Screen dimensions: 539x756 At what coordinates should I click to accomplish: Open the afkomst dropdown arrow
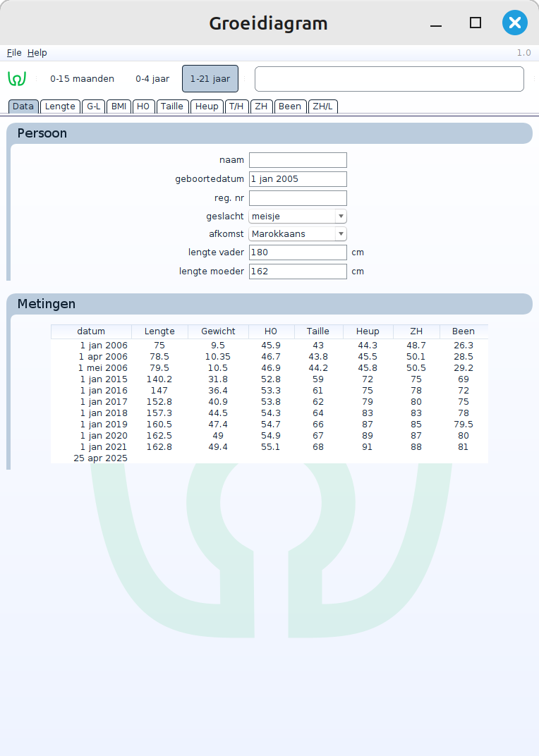point(341,234)
